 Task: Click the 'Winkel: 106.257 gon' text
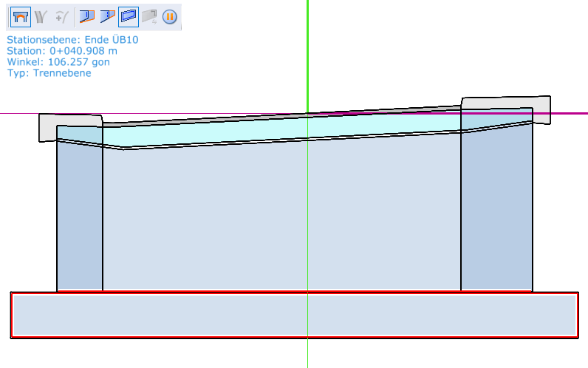point(58,62)
